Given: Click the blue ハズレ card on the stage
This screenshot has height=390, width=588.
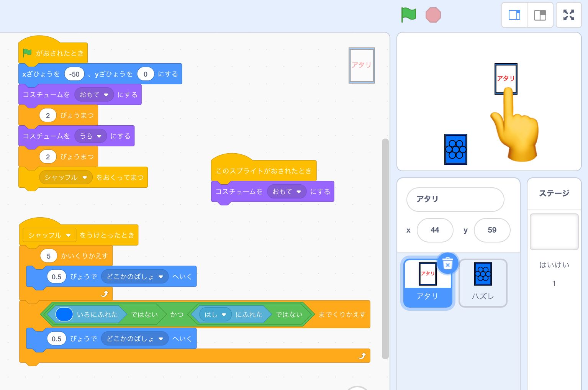Looking at the screenshot, I should [455, 149].
